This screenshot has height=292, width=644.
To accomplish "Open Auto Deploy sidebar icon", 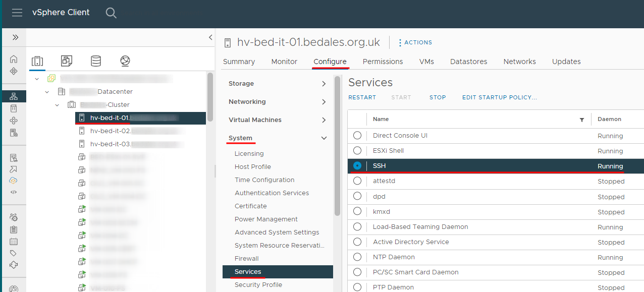I will (x=14, y=169).
